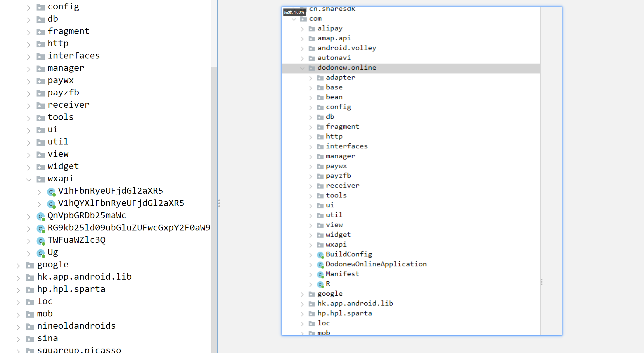Collapse the wxapi package in left tree

[x=29, y=179]
